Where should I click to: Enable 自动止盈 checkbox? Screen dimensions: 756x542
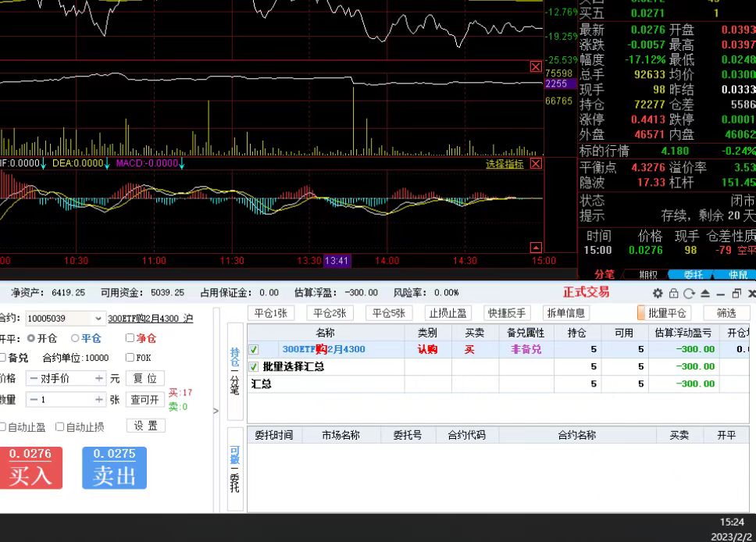pos(2,426)
